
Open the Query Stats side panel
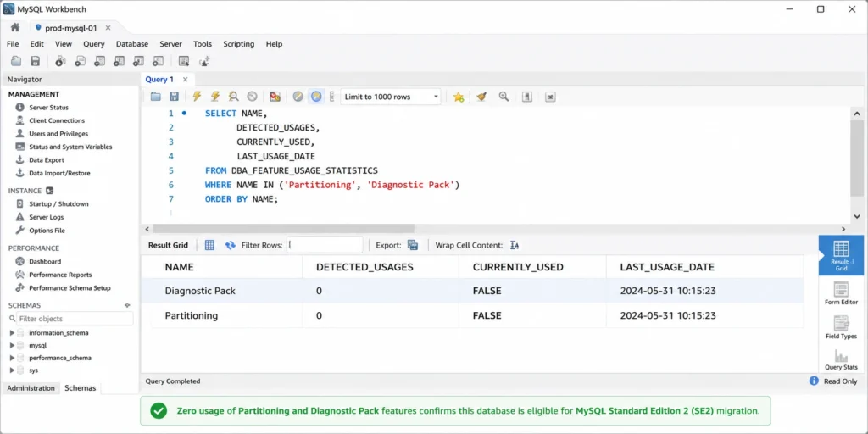pos(841,359)
